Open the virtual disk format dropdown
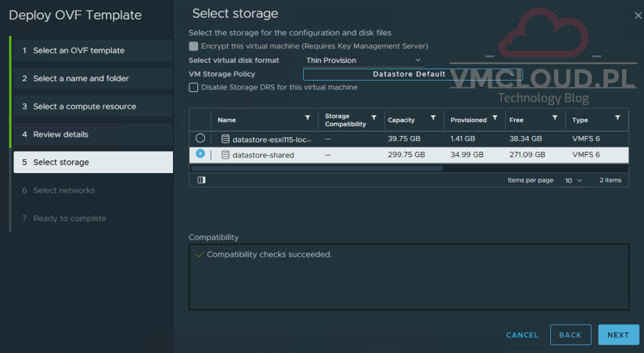 point(364,60)
